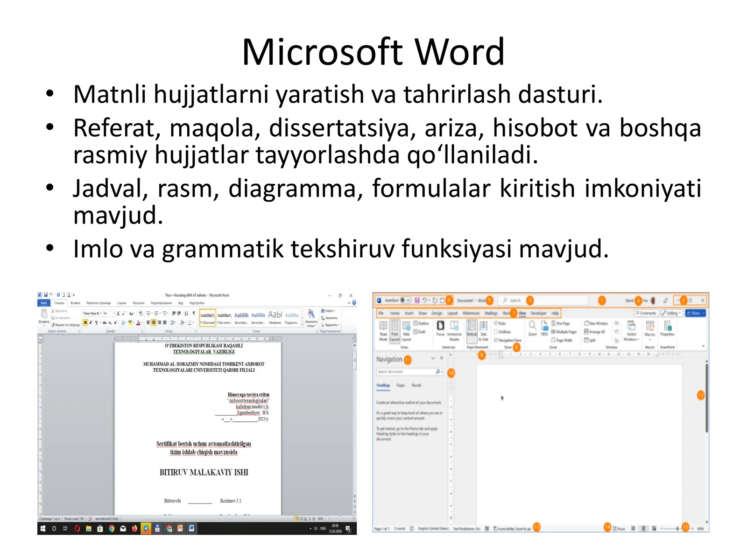The width and height of the screenshot is (747, 560).
Task: Select Print Layout view in right Word window
Action: (395, 331)
